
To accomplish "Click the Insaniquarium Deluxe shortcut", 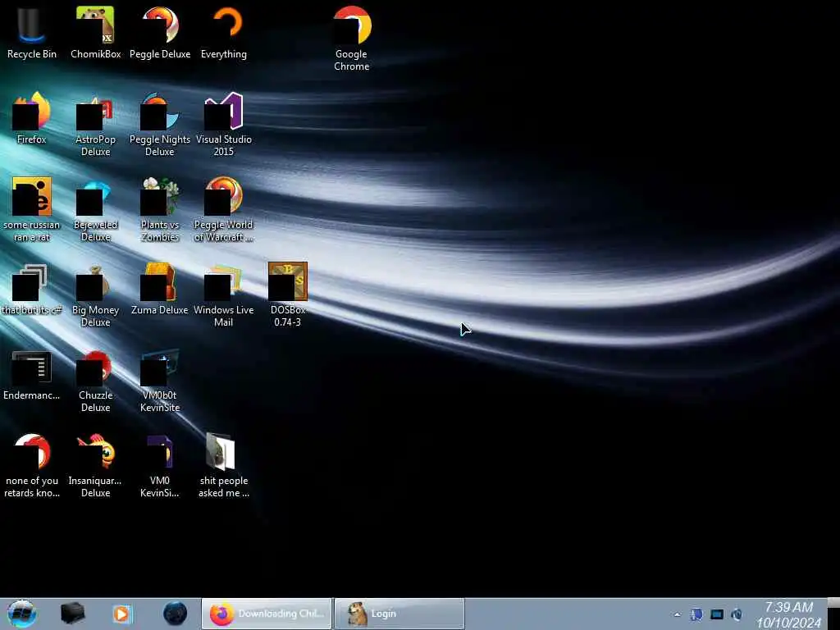I will pos(95,465).
